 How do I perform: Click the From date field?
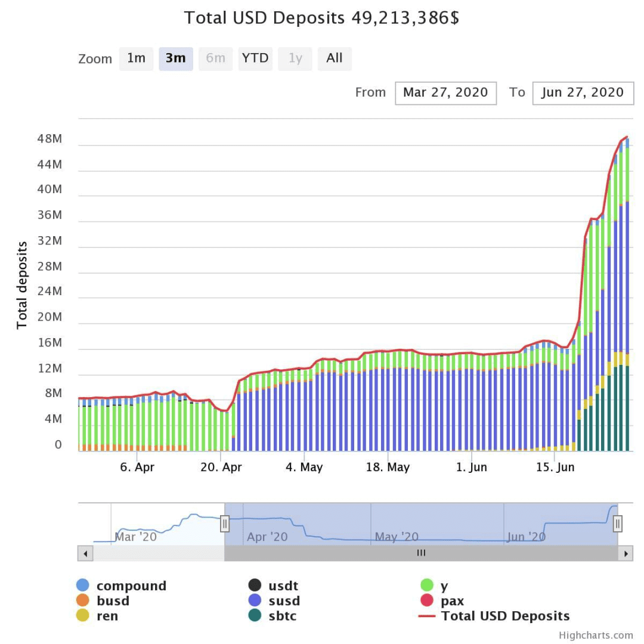[x=445, y=93]
